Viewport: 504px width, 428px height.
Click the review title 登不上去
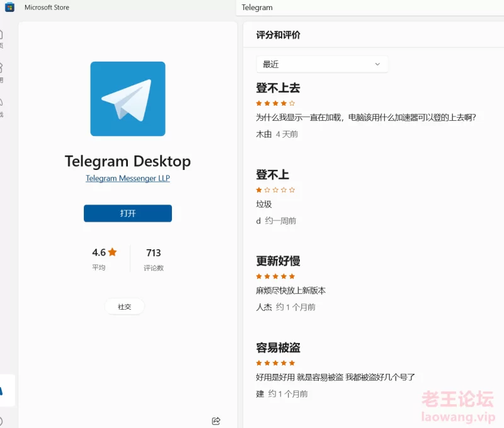(278, 88)
